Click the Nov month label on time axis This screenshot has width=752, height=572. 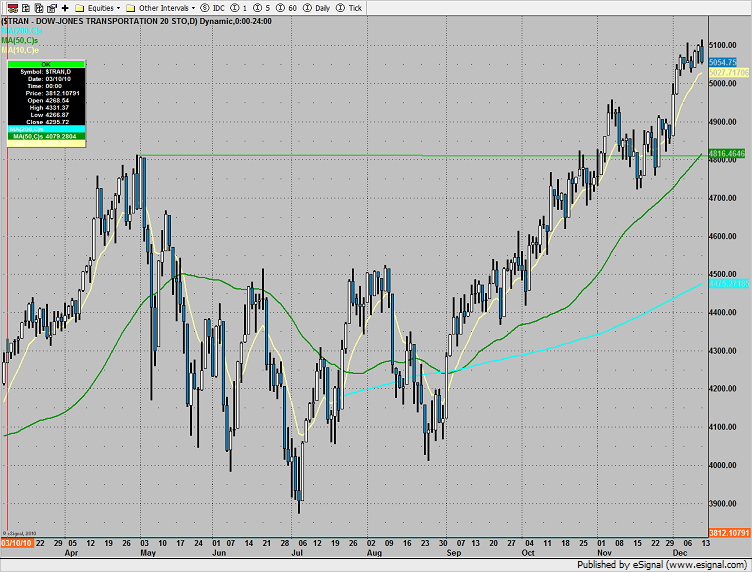604,553
